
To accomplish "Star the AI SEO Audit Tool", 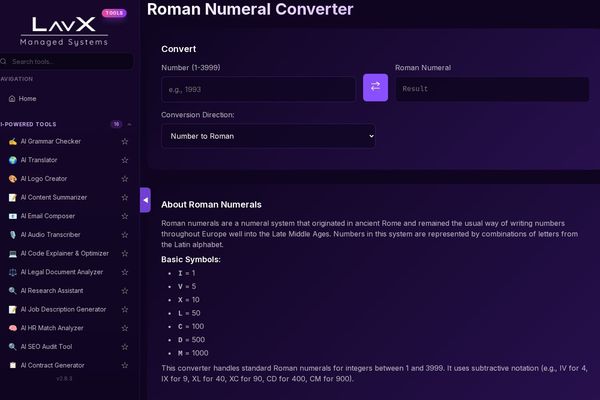I will click(125, 347).
